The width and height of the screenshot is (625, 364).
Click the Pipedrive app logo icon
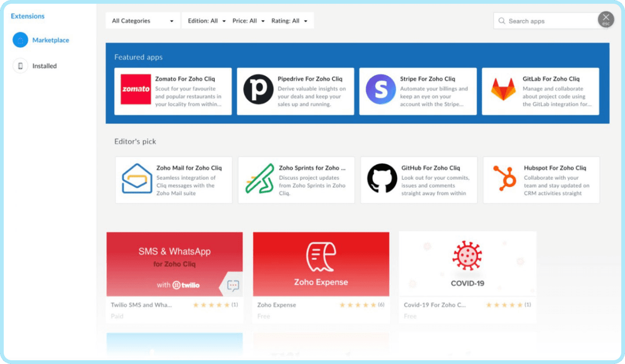(258, 89)
